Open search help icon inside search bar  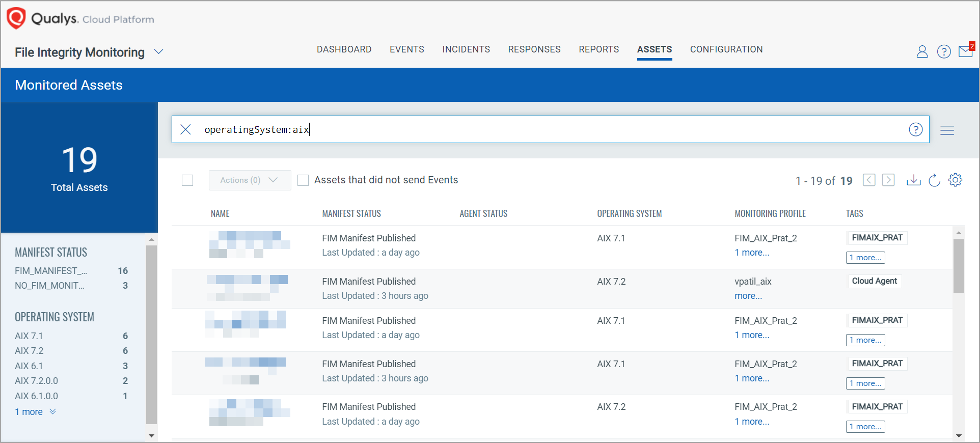click(916, 129)
